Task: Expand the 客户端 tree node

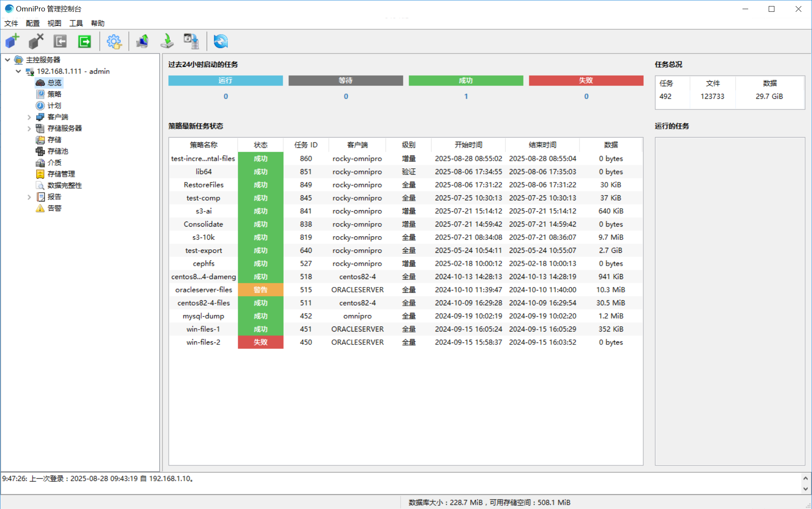Action: [x=29, y=117]
